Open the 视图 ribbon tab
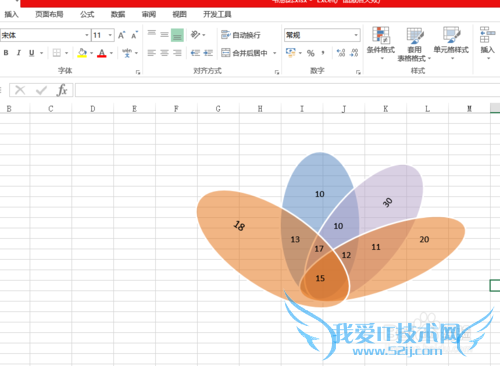The image size is (500, 366). point(179,14)
